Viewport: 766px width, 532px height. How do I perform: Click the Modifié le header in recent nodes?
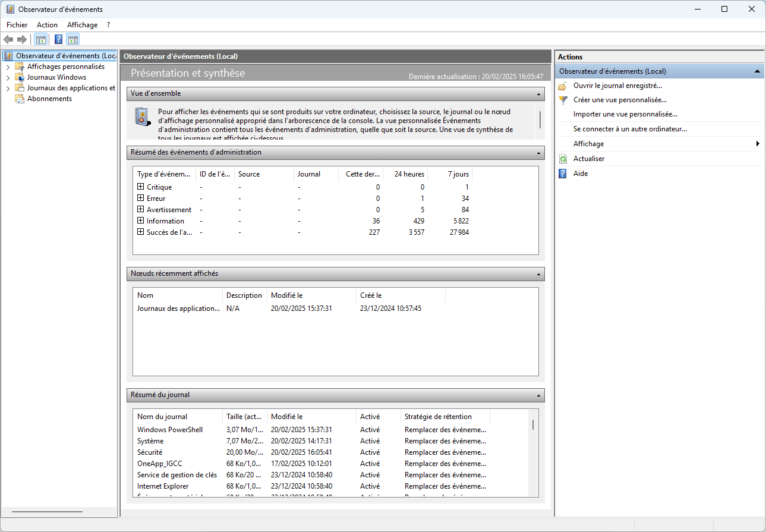312,295
